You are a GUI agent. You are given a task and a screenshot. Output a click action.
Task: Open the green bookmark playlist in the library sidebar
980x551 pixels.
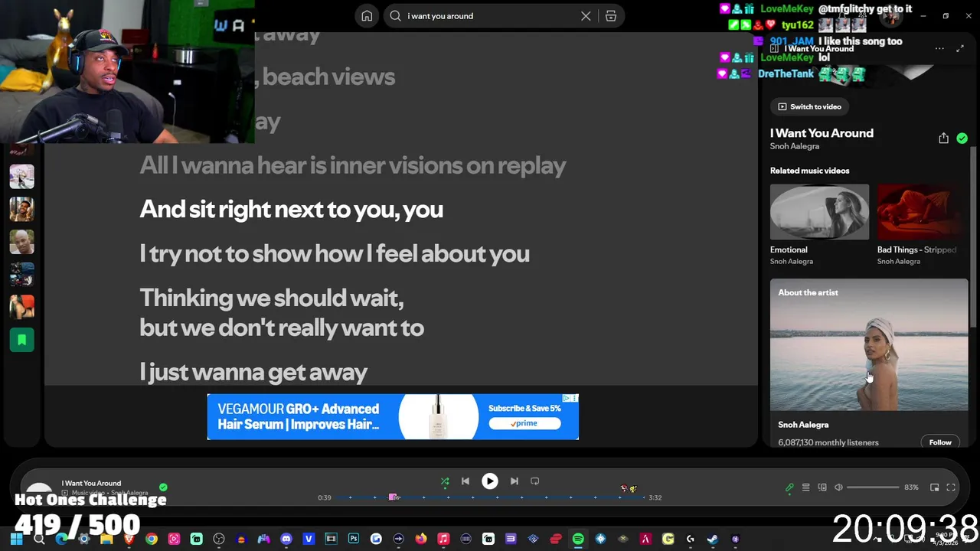tap(21, 339)
